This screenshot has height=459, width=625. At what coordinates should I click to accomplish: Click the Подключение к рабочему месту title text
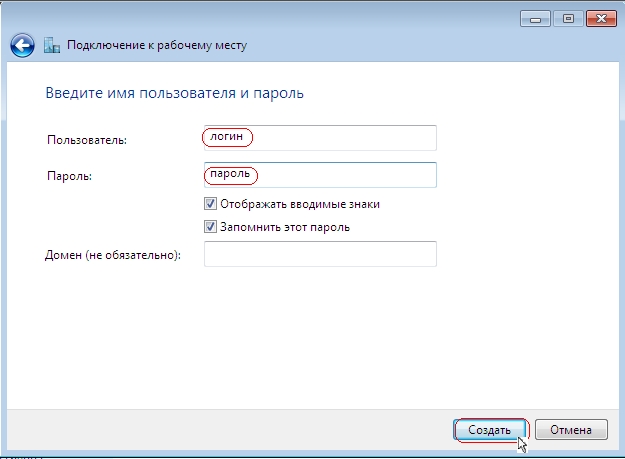pos(157,45)
